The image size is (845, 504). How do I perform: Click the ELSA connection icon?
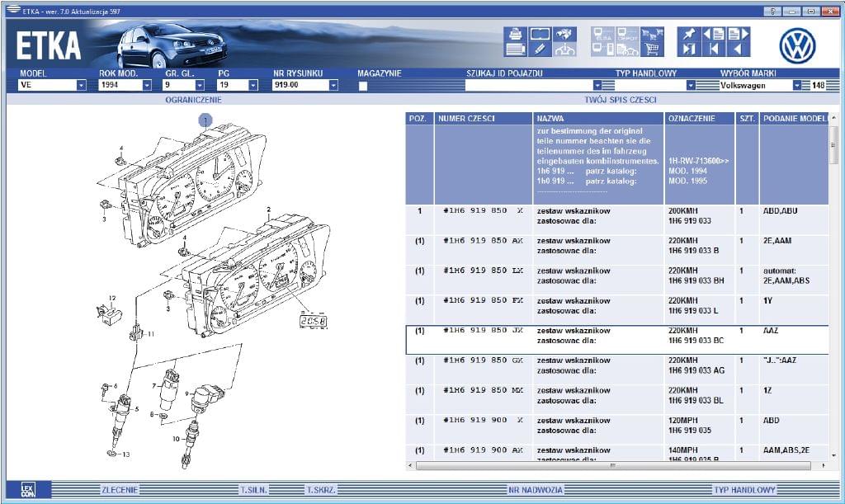coord(603,35)
